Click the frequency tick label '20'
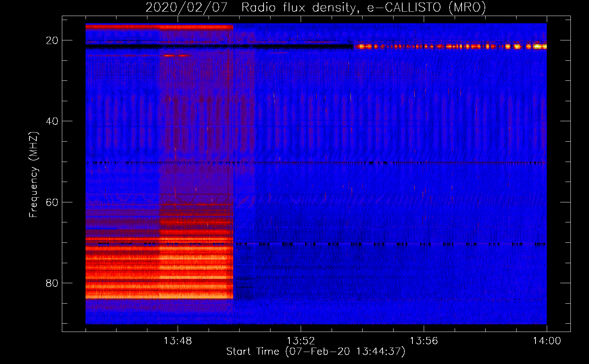This screenshot has height=364, width=589. [x=52, y=40]
